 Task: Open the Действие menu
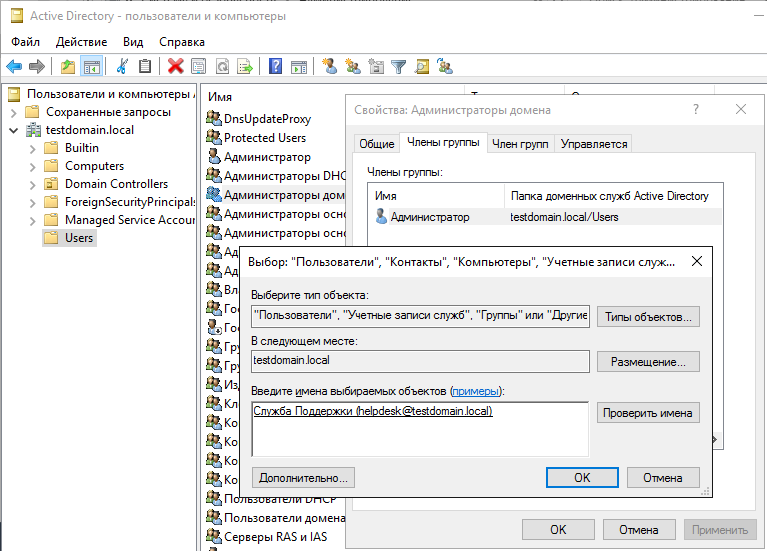tap(81, 42)
